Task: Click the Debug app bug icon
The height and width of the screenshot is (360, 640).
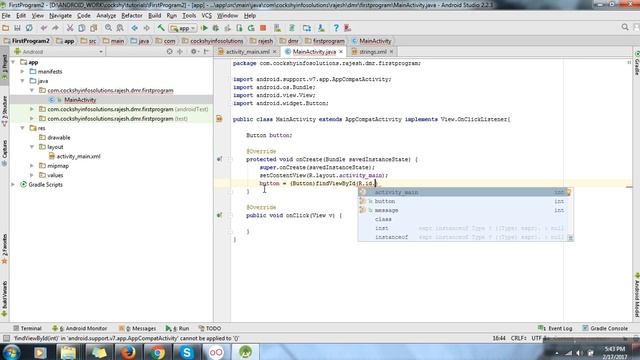Action: pos(216,28)
